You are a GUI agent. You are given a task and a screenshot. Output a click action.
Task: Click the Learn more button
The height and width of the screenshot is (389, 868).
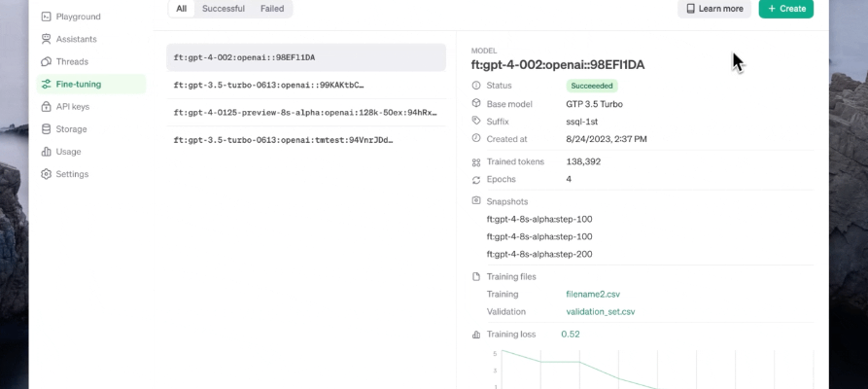point(714,9)
